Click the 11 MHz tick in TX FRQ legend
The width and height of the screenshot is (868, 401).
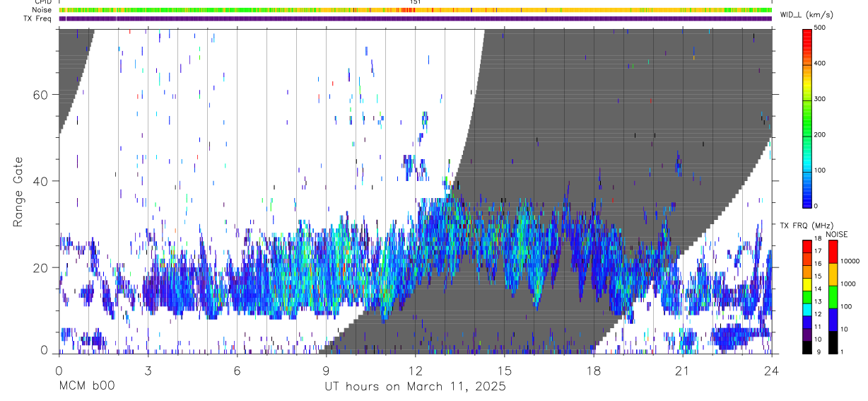tap(819, 327)
